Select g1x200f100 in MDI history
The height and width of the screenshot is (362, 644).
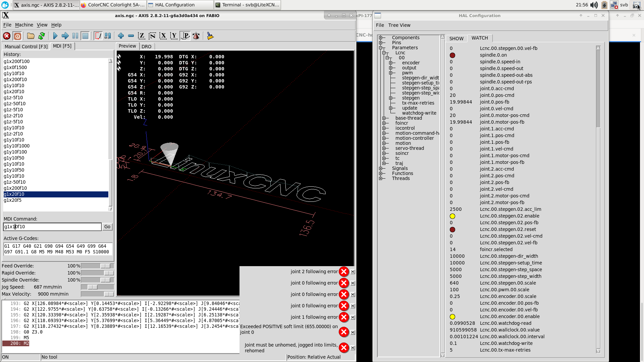point(56,61)
